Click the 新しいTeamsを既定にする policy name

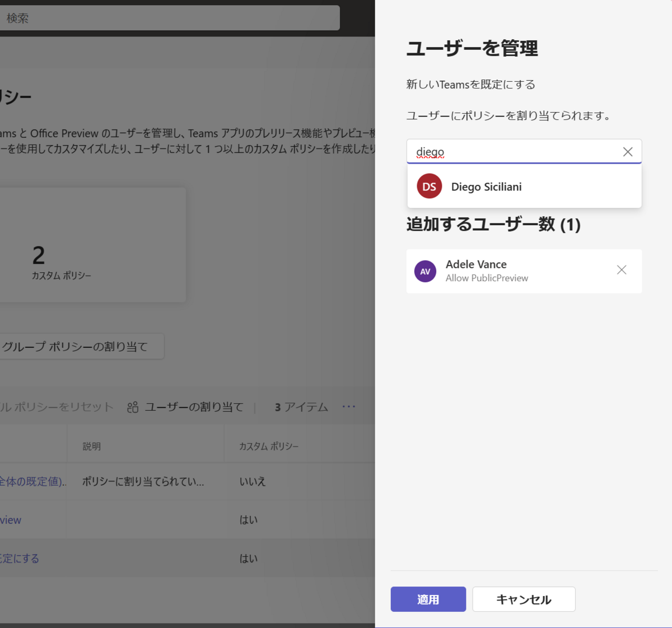pos(471,85)
